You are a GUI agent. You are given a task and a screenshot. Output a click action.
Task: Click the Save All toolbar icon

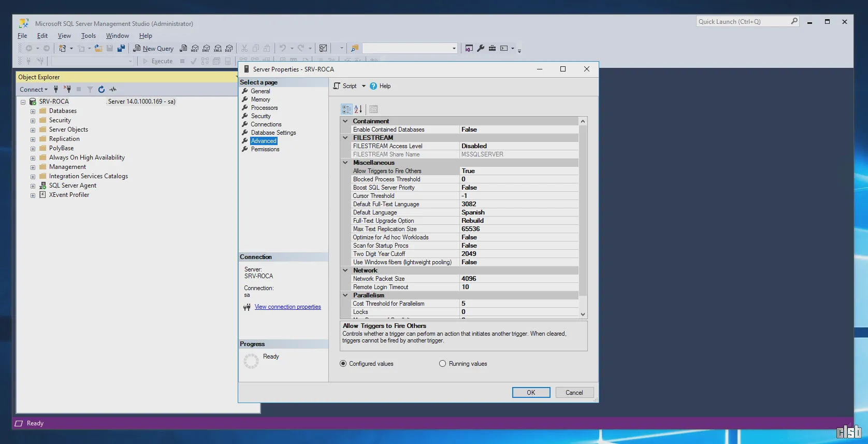tap(121, 48)
